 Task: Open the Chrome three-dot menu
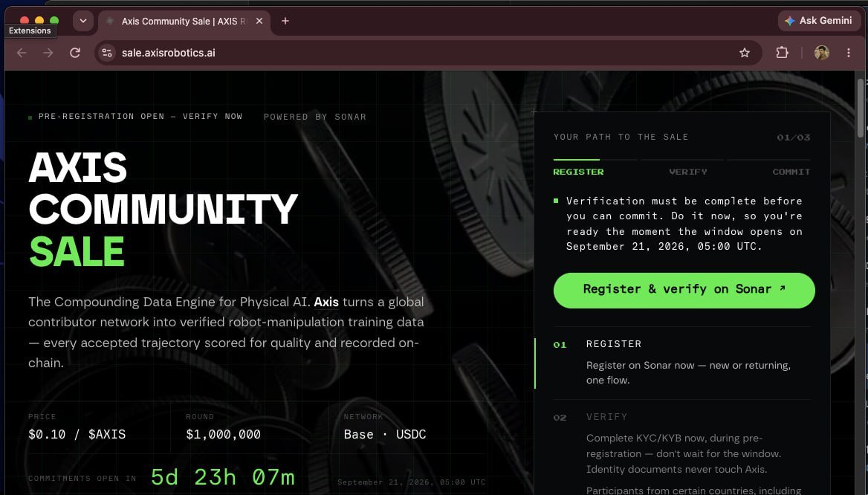[848, 53]
